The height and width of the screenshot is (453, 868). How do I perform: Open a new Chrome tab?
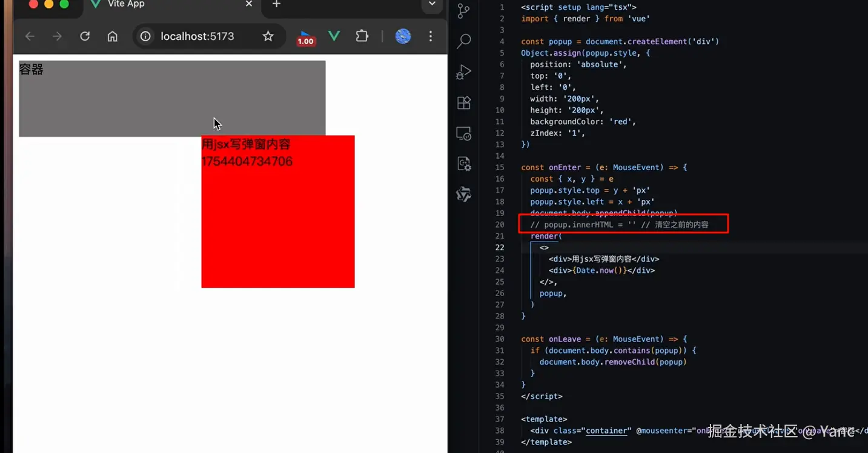pos(276,4)
